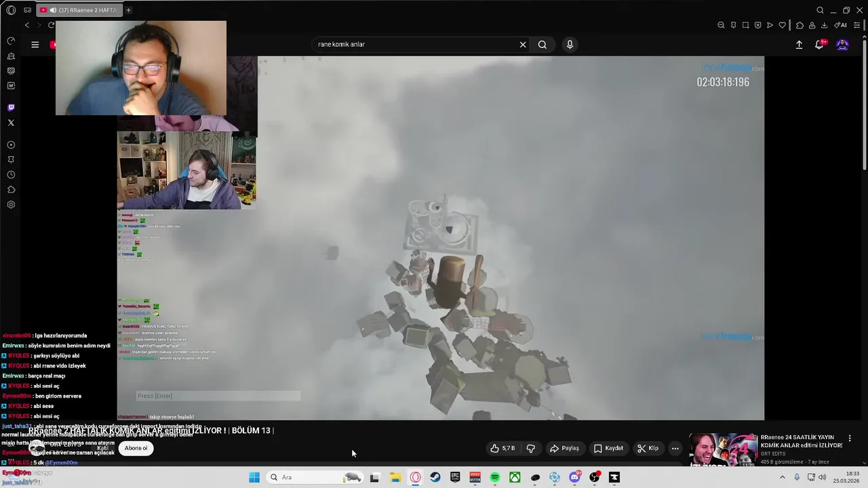868x488 pixels.
Task: Open the striped screen icon in sidebar
Action: [x=11, y=70]
